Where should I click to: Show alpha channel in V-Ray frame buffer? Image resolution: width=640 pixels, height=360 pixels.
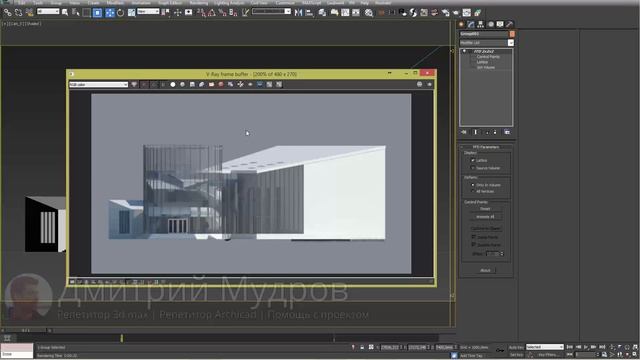tap(173, 84)
